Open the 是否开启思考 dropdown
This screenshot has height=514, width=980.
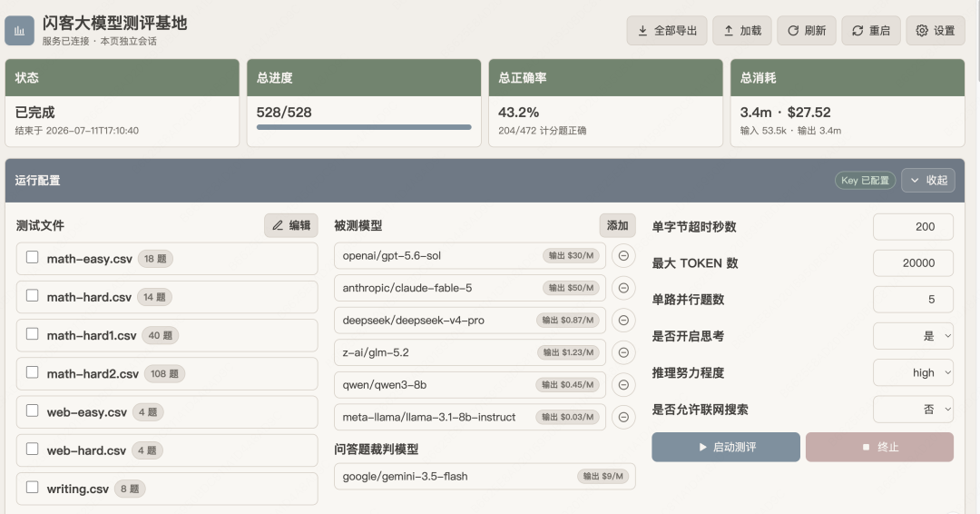pyautogui.click(x=913, y=336)
